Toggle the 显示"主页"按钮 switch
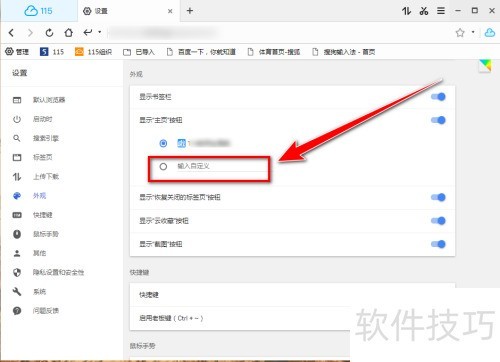Image resolution: width=500 pixels, height=362 pixels. (x=438, y=120)
